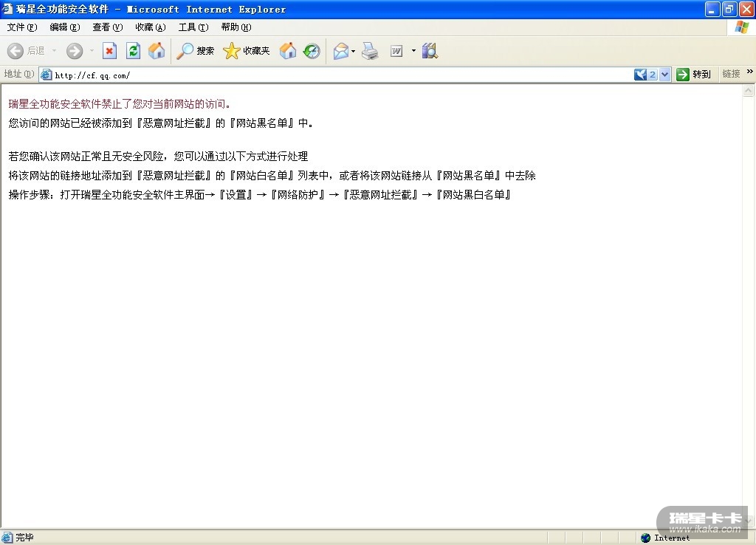Open the 帮助(H) menu

coord(236,27)
